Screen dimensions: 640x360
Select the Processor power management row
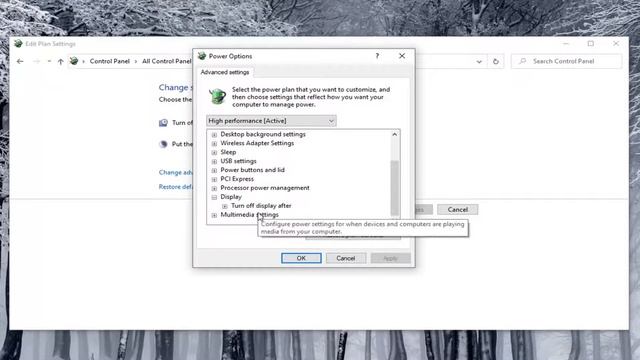coord(265,188)
